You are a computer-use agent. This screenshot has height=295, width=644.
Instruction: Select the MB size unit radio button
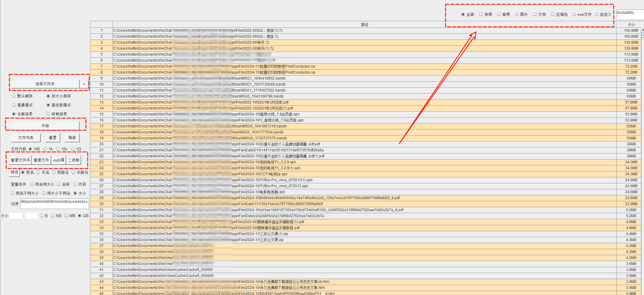(x=66, y=216)
